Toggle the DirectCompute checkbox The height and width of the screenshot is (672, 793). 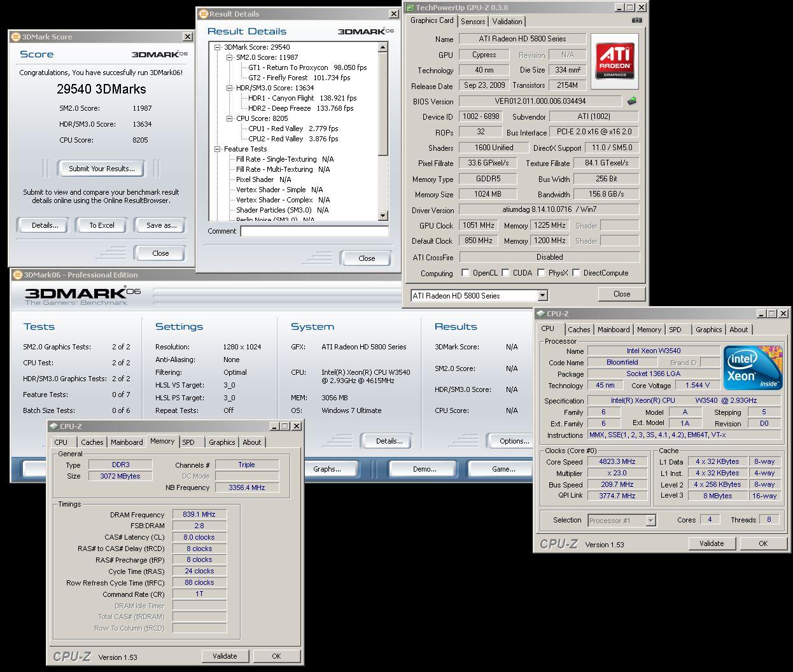(576, 273)
